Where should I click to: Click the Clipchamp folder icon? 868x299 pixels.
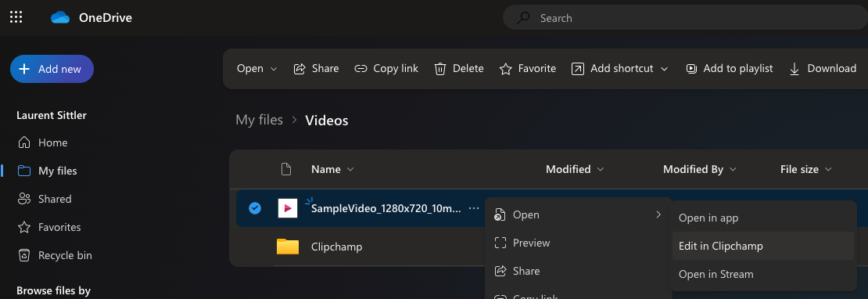tap(287, 247)
